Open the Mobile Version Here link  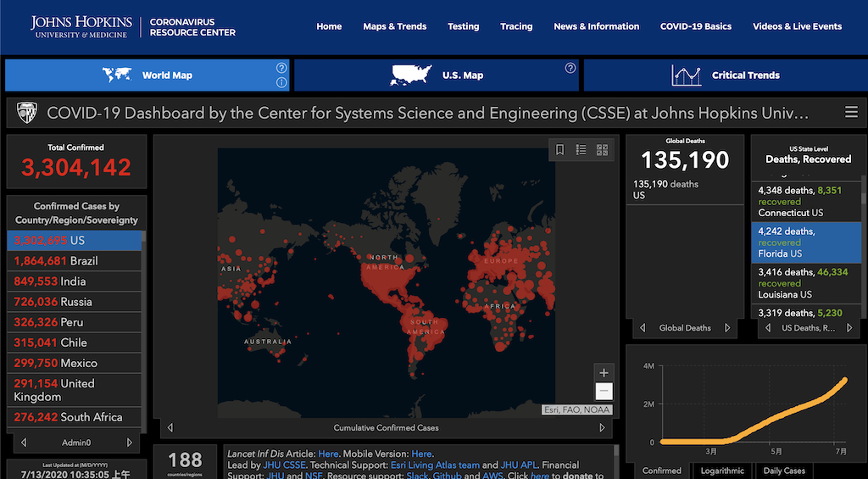pos(421,454)
